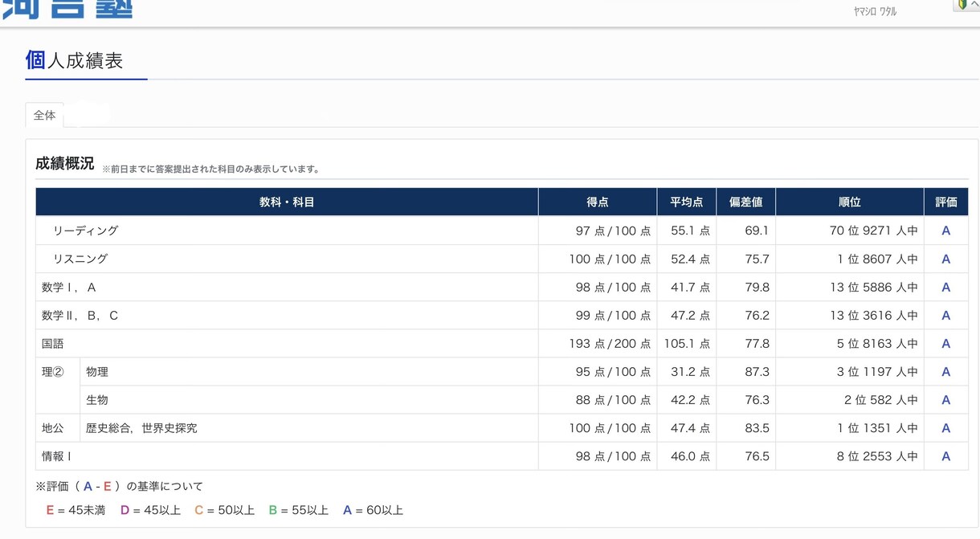Click the 31.2 点 average for 物理
This screenshot has height=539, width=980.
click(x=691, y=372)
